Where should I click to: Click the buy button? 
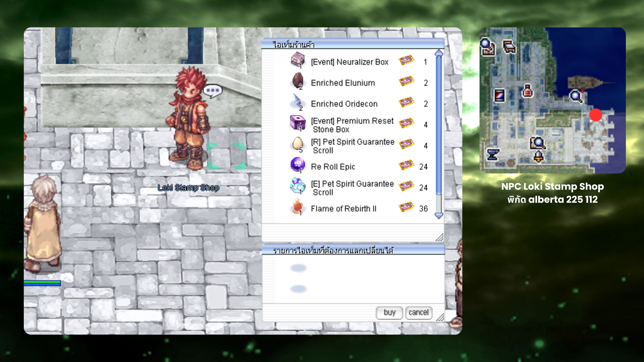click(389, 312)
